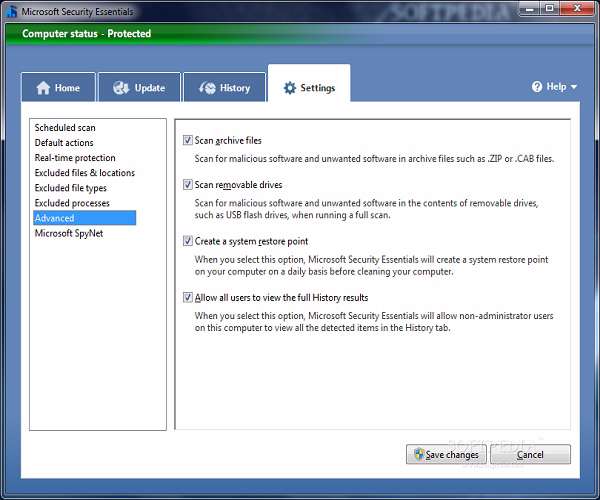Select Excluded processes entry
This screenshot has height=500, width=600.
pos(72,203)
